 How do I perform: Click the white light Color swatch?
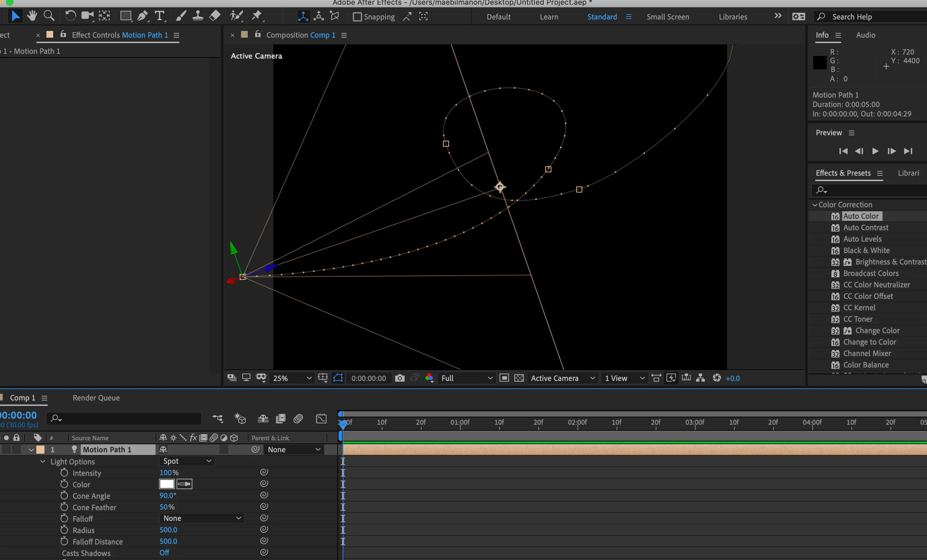[x=167, y=484]
